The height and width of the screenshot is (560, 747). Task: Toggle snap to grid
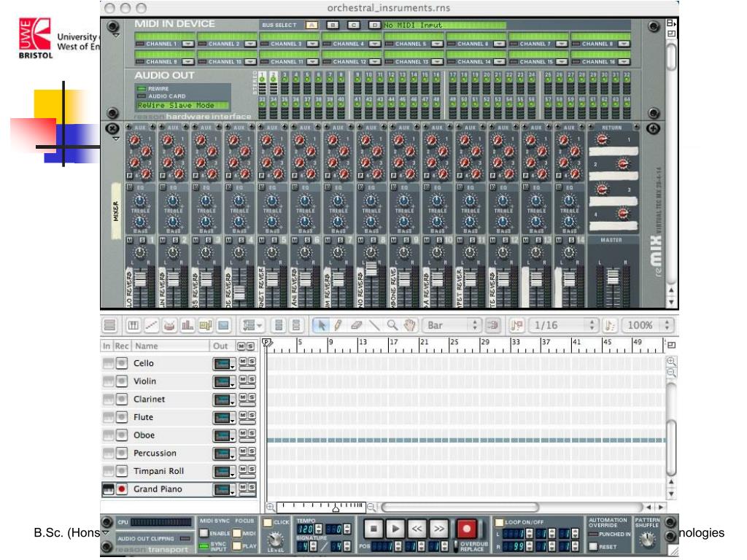pos(492,325)
